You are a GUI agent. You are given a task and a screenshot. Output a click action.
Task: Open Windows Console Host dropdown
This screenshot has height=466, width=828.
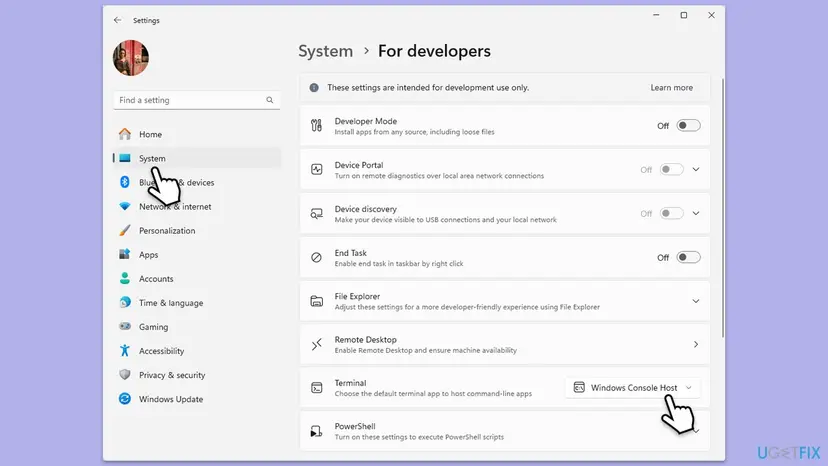point(633,388)
